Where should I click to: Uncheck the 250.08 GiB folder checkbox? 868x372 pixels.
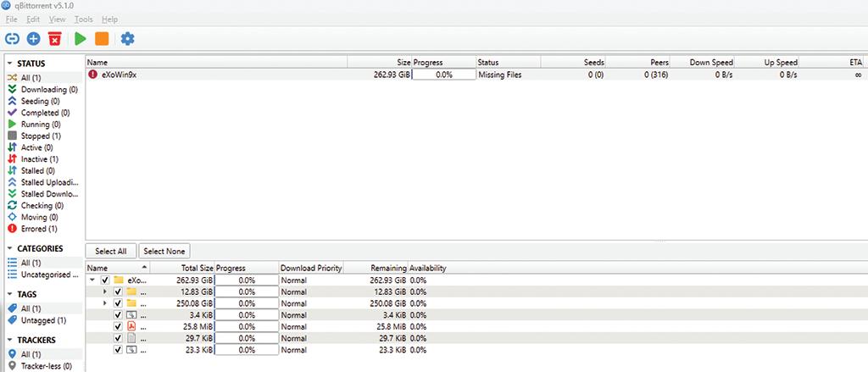pos(117,303)
